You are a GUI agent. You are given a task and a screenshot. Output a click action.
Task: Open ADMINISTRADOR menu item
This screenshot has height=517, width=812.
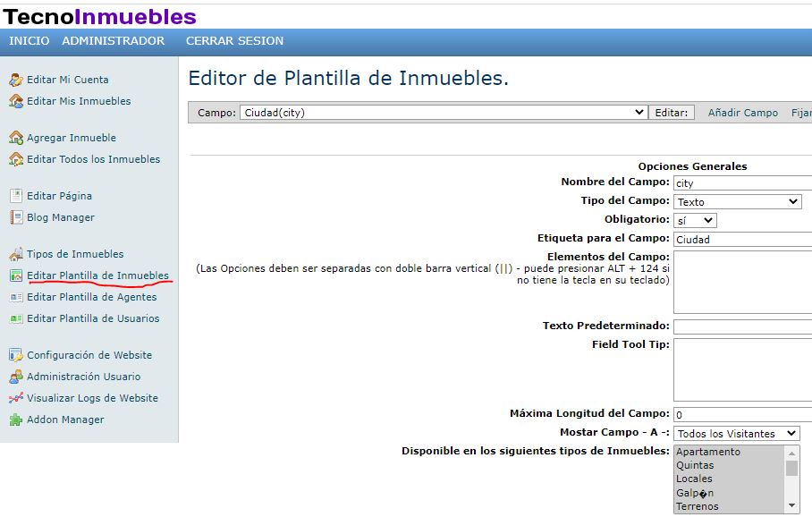(113, 41)
